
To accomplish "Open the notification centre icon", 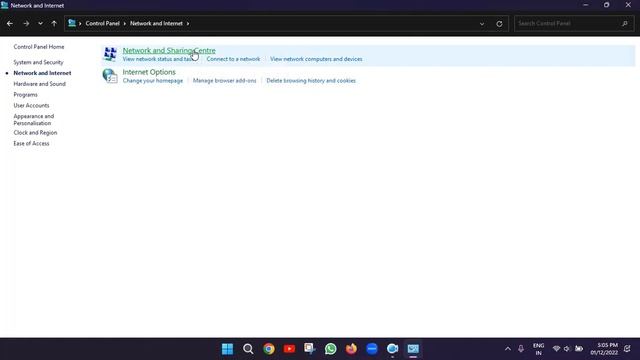I will click(x=627, y=349).
